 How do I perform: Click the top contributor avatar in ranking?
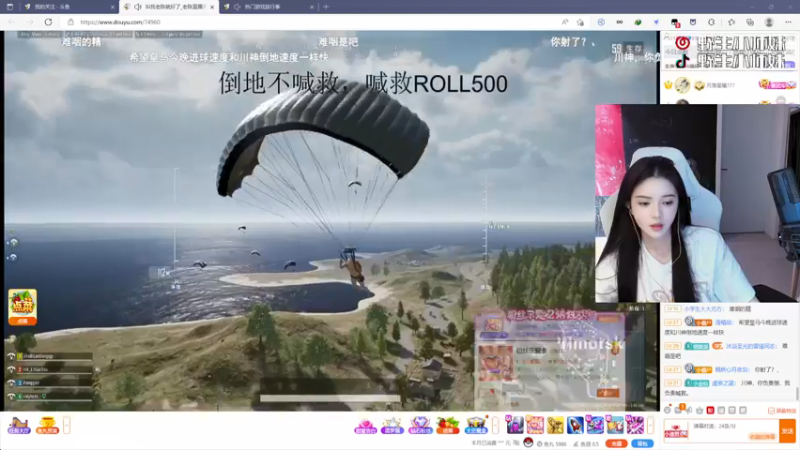click(x=682, y=85)
